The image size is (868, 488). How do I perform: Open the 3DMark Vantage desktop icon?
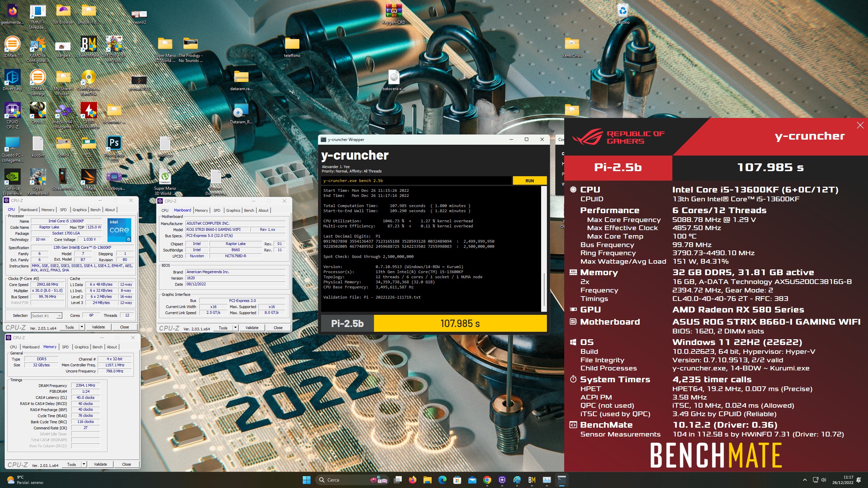coord(38,83)
